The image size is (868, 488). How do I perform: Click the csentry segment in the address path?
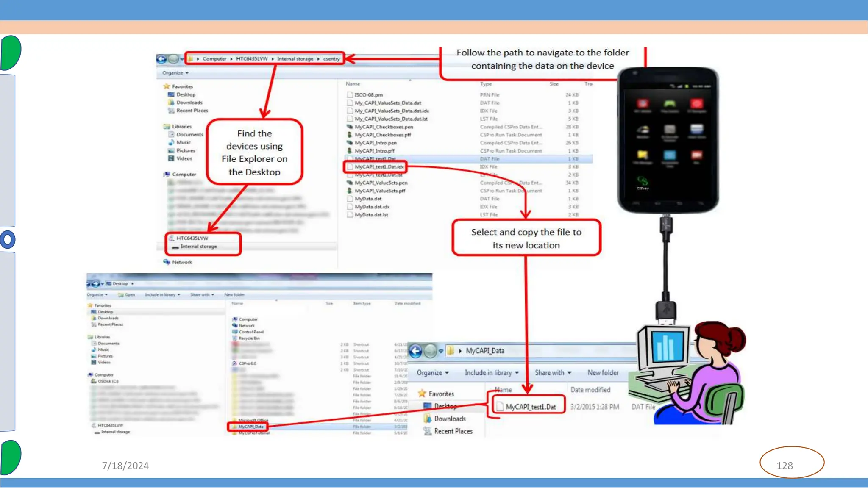pos(331,59)
